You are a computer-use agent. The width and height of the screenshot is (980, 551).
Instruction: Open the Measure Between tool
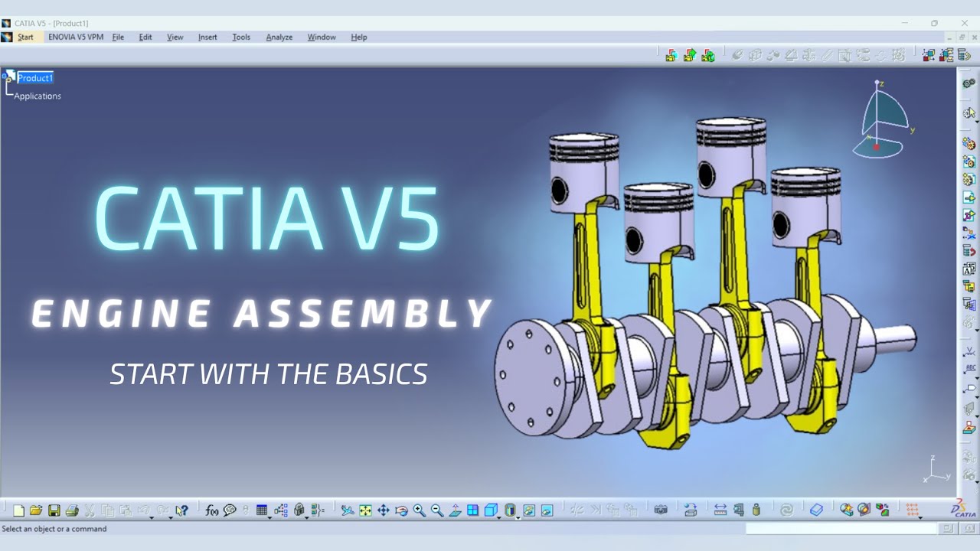pos(720,510)
